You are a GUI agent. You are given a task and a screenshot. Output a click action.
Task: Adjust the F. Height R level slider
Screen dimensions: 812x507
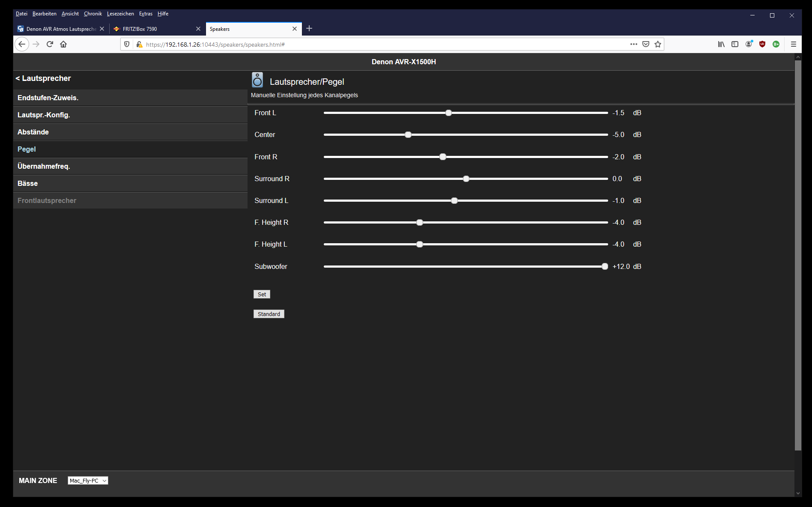click(x=466, y=223)
